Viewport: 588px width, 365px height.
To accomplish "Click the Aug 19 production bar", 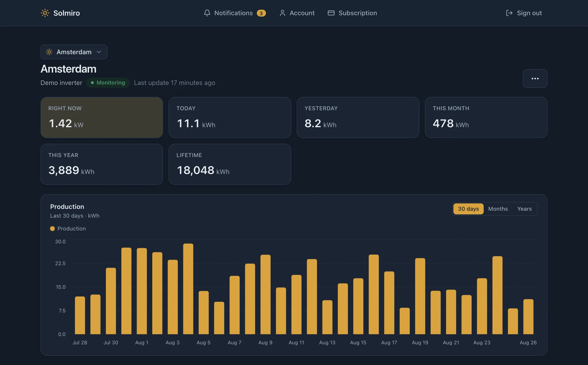I will pos(420,296).
